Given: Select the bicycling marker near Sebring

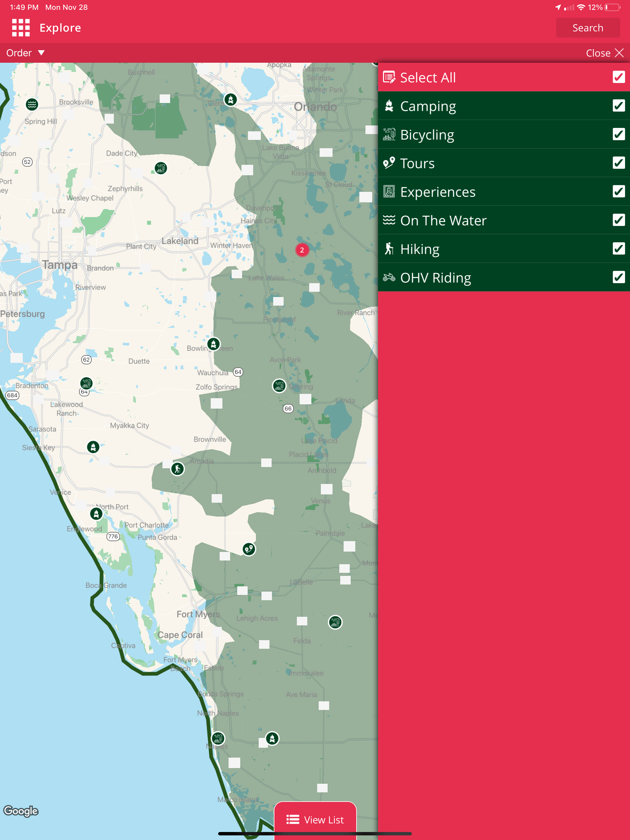Looking at the screenshot, I should [x=279, y=386].
